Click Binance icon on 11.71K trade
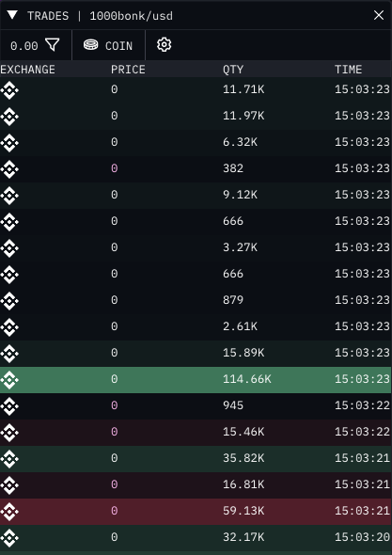This screenshot has width=392, height=555. (x=9, y=90)
